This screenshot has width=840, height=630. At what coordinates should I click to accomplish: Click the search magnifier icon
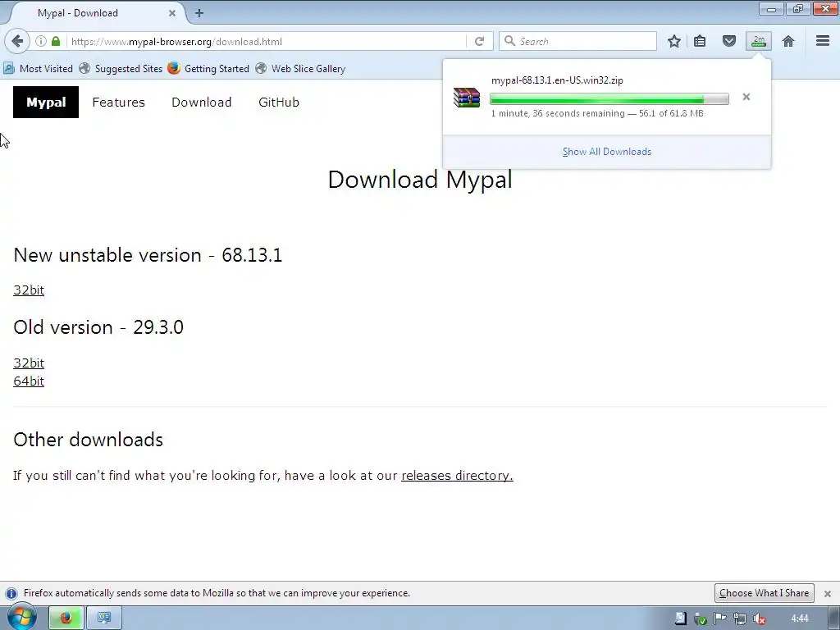coord(510,41)
